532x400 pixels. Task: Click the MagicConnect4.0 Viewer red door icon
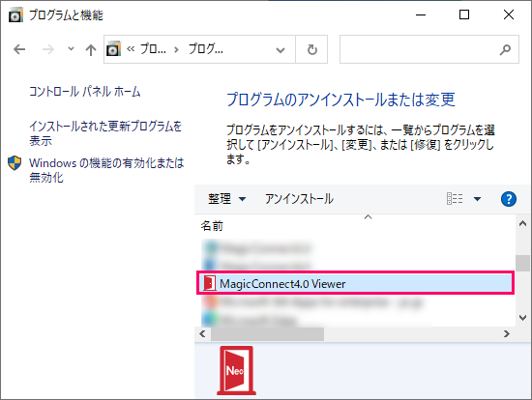coord(209,283)
